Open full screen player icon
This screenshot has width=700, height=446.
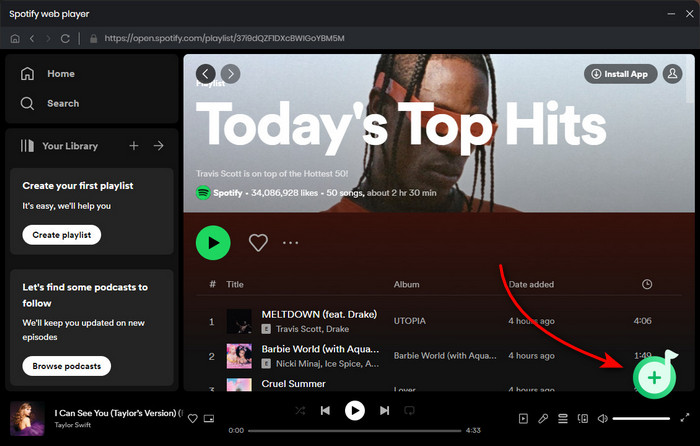(x=684, y=418)
